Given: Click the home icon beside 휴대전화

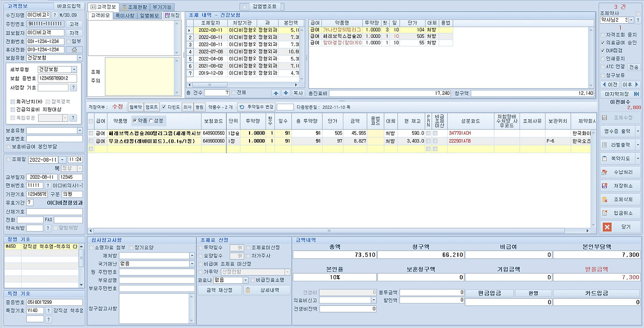Looking at the screenshot, I should (74, 49).
